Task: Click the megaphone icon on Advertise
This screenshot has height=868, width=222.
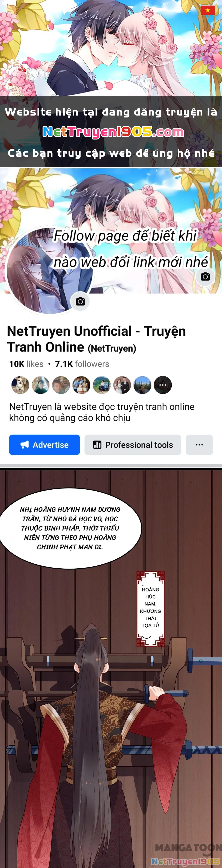Action: pos(25,445)
